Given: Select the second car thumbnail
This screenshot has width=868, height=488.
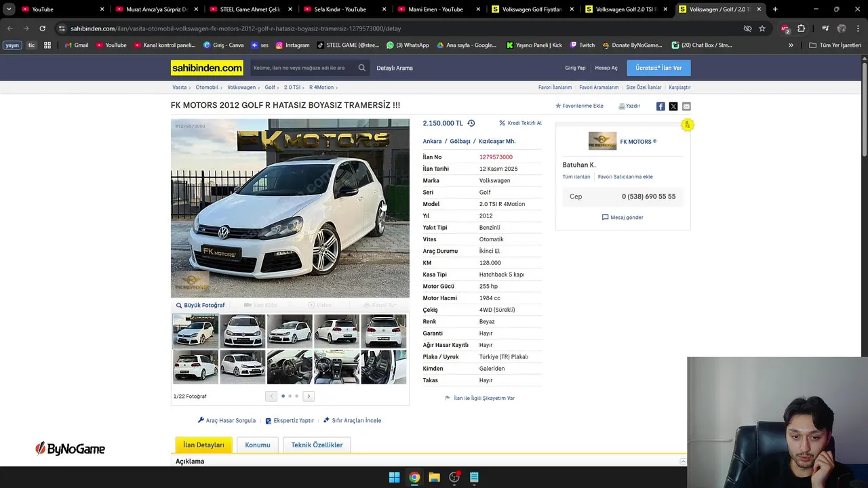Looking at the screenshot, I should [x=242, y=331].
